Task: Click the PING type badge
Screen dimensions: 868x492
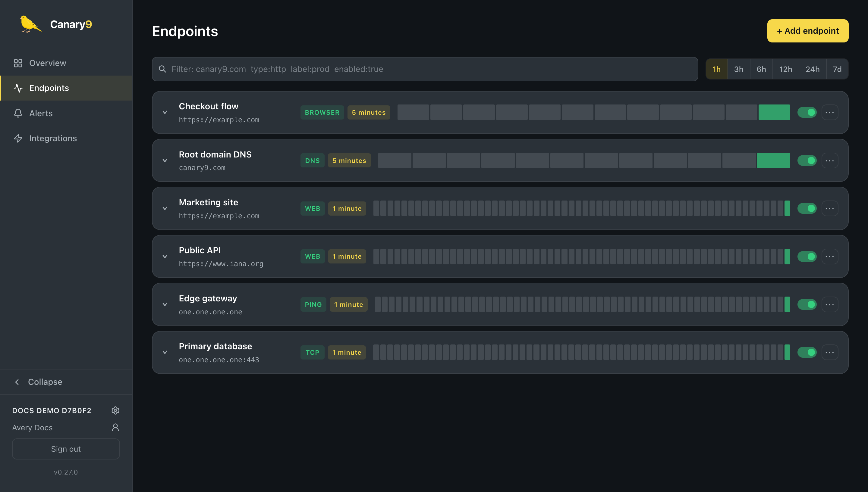Action: 313,304
